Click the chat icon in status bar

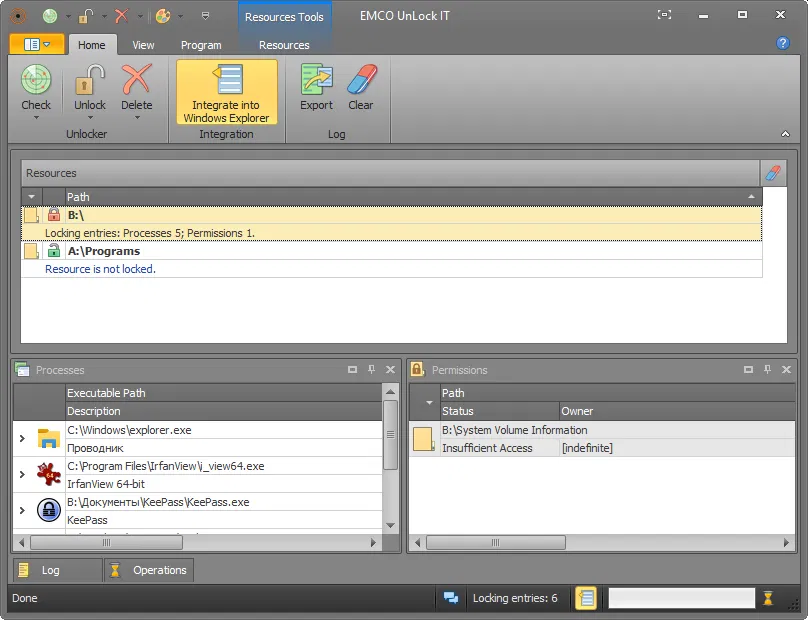[x=451, y=598]
